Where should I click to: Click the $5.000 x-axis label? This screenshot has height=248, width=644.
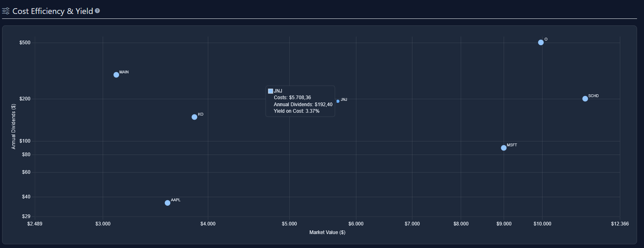pyautogui.click(x=289, y=224)
